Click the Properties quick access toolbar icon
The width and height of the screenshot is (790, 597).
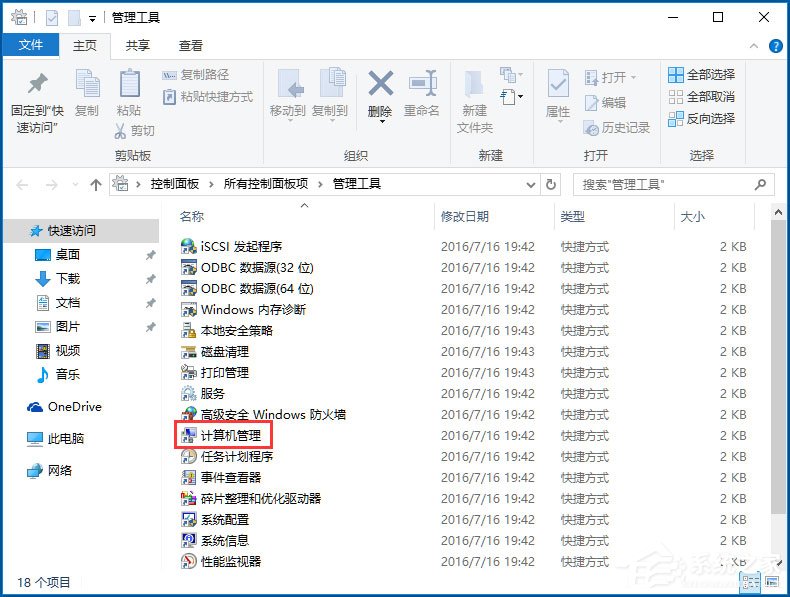pyautogui.click(x=51, y=19)
